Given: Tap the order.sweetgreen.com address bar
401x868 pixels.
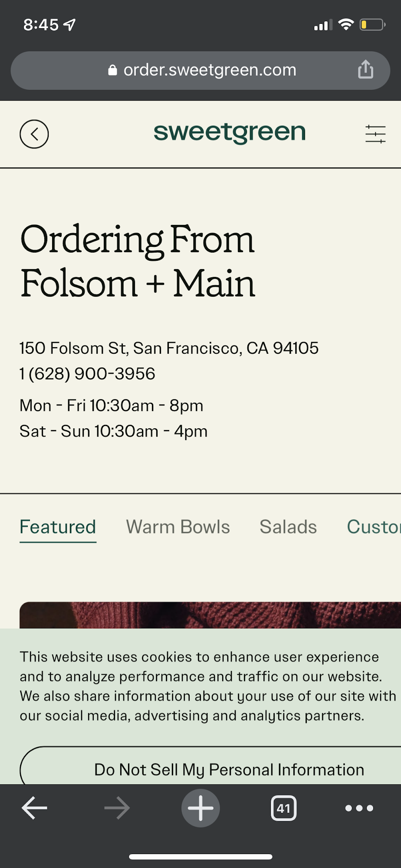Looking at the screenshot, I should tap(200, 70).
